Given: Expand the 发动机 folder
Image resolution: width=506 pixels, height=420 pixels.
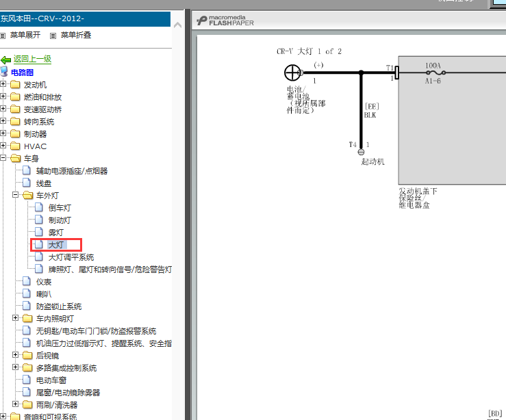Looking at the screenshot, I should click(3, 84).
